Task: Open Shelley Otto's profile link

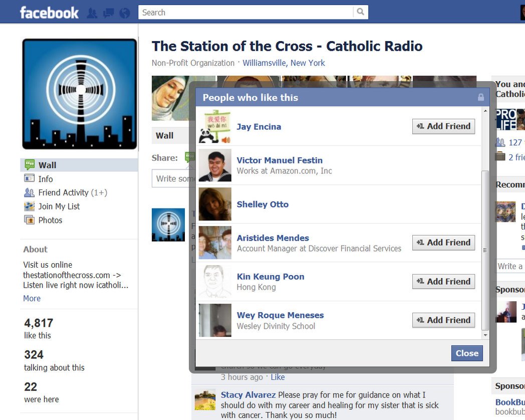Action: (x=262, y=204)
